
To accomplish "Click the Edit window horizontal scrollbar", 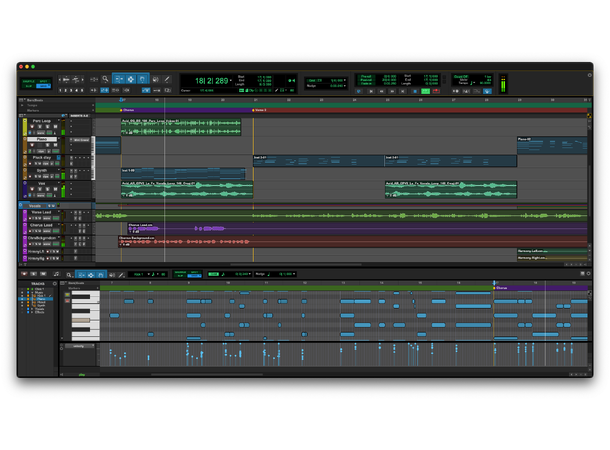I will tap(296, 264).
